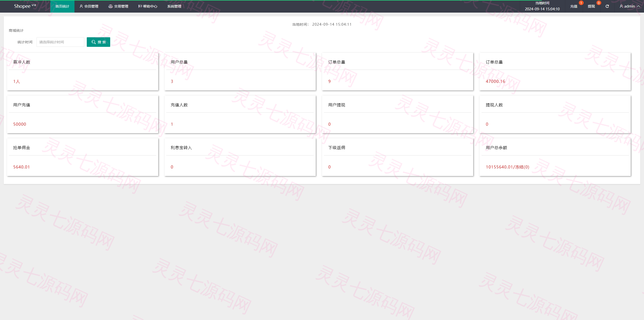
Task: Click the scales icon beside 交易管理
Action: coord(110,6)
